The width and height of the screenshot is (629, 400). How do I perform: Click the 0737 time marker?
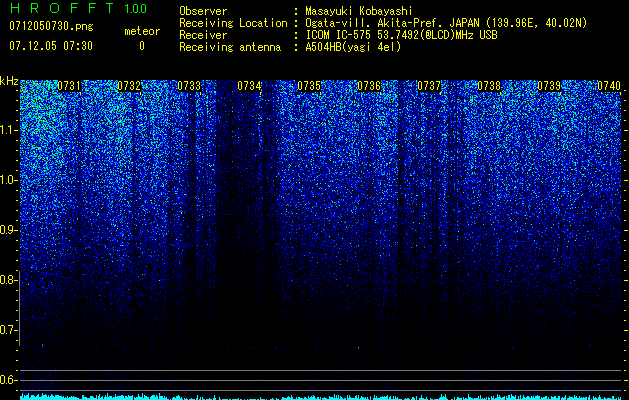point(429,86)
